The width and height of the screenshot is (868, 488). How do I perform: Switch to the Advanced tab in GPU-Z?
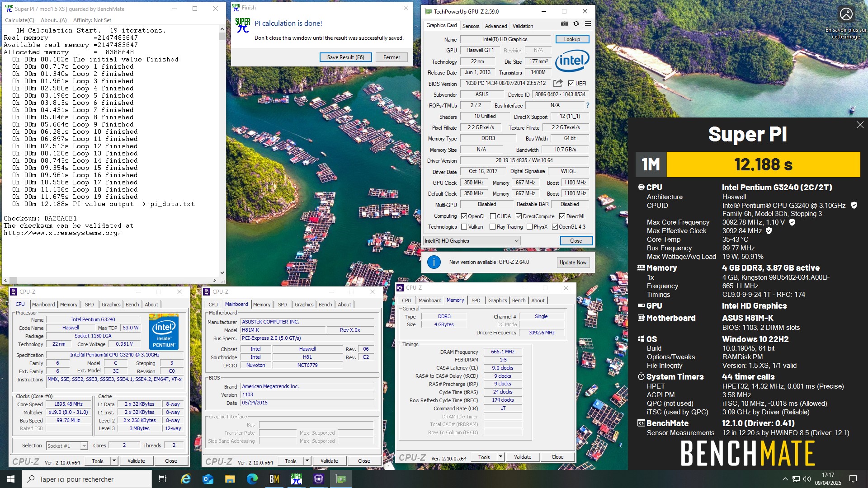(496, 26)
